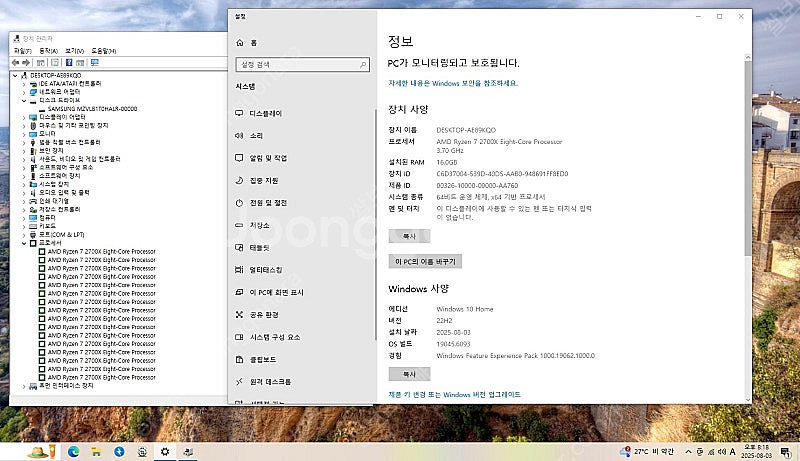Select 포트(COM & LPT) row
Viewport: 800px width, 461px height.
(x=62, y=235)
